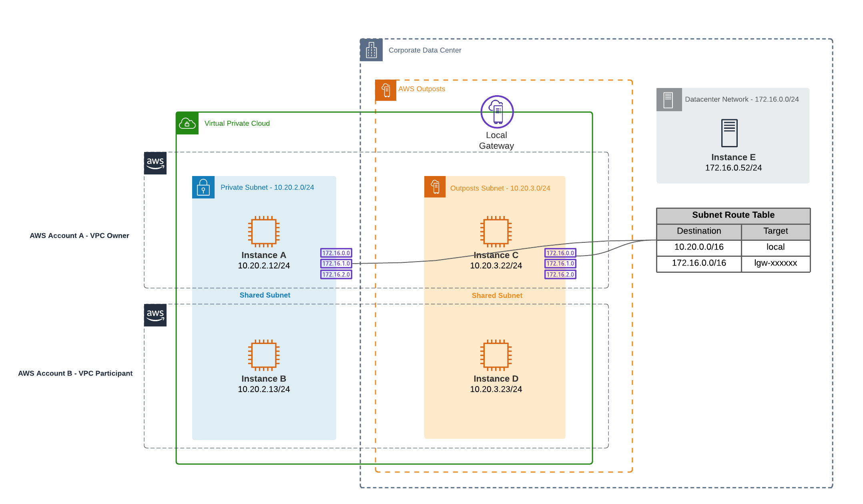863x504 pixels.
Task: Click the Local Gateway label text
Action: [x=496, y=140]
